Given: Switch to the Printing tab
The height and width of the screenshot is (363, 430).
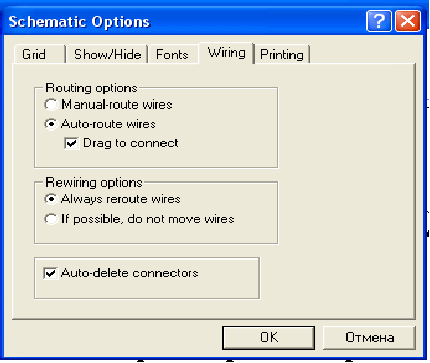Looking at the screenshot, I should click(x=282, y=54).
